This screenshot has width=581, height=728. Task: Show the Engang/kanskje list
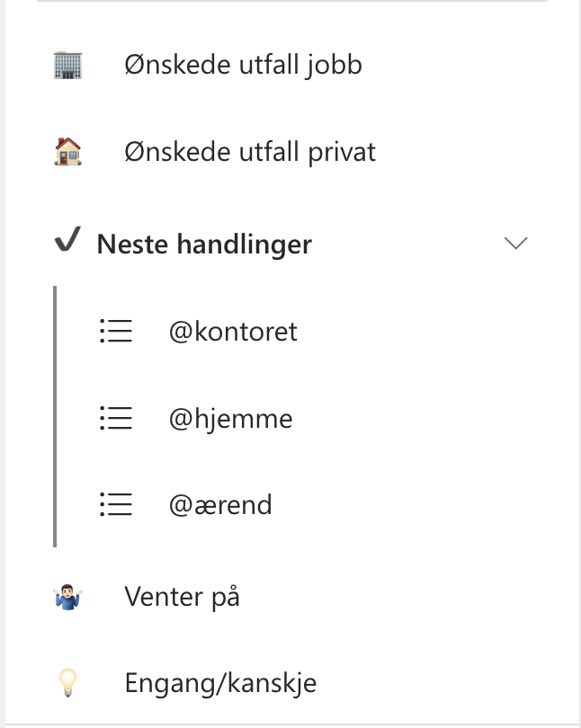coord(220,683)
